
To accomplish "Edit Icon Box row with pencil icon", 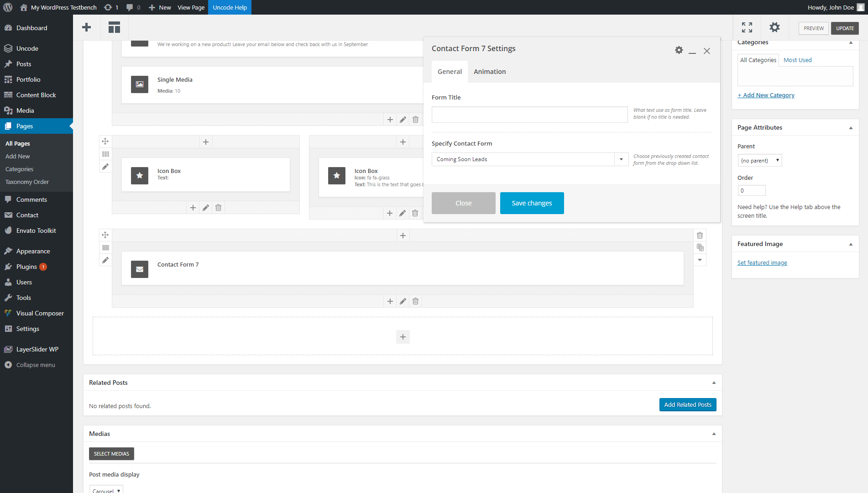I will tap(105, 167).
